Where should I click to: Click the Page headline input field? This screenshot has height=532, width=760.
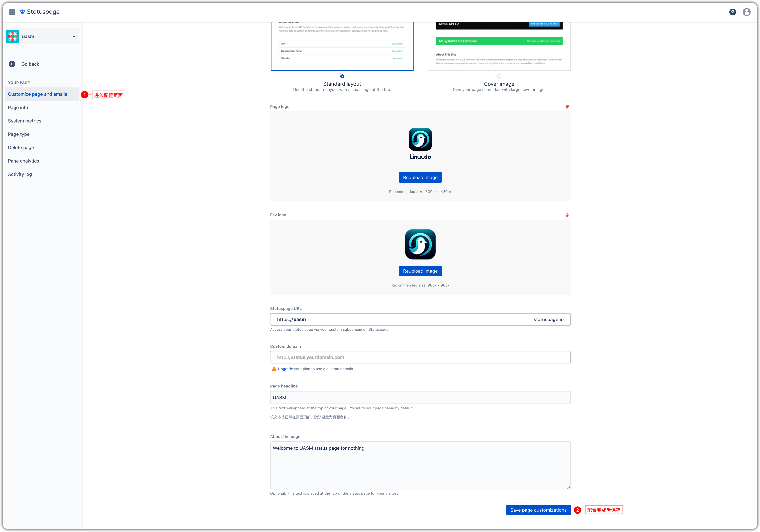pyautogui.click(x=420, y=397)
